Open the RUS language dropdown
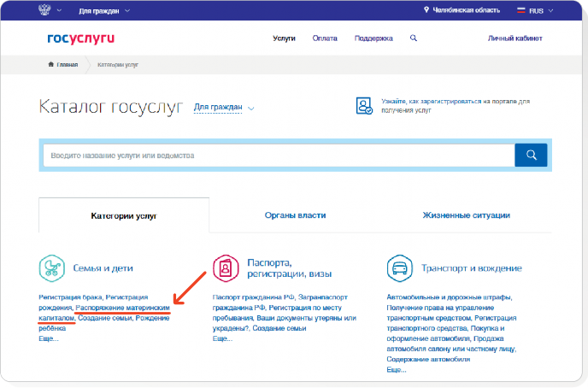 click(540, 11)
